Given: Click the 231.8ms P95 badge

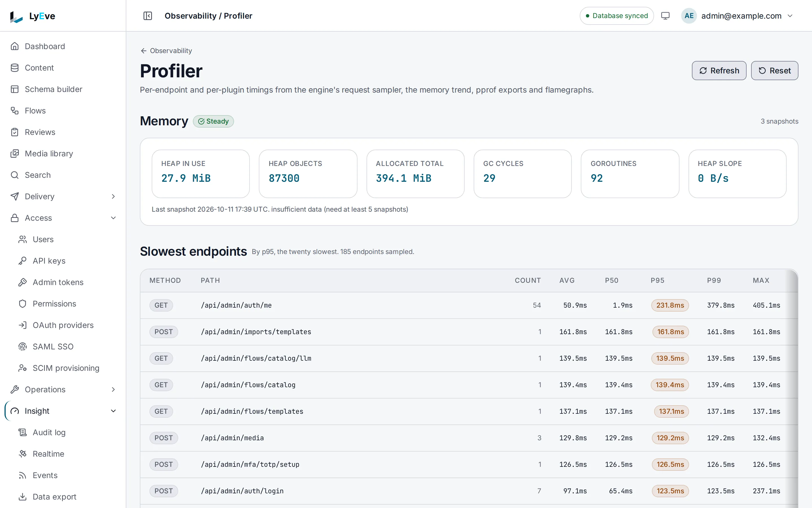Looking at the screenshot, I should [x=670, y=305].
